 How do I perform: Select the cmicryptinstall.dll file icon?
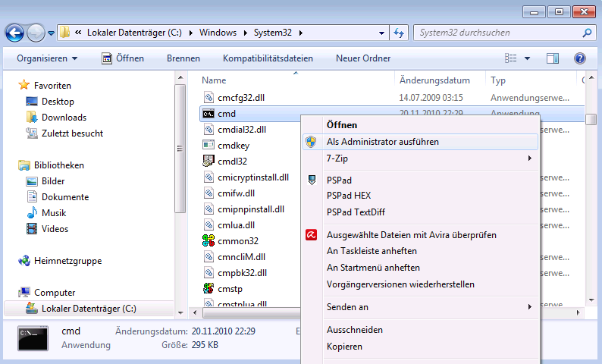point(209,177)
